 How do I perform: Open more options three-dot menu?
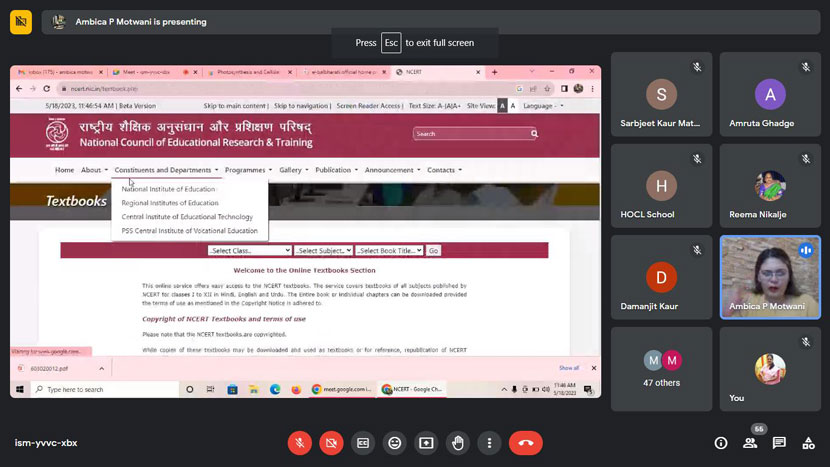coord(489,443)
